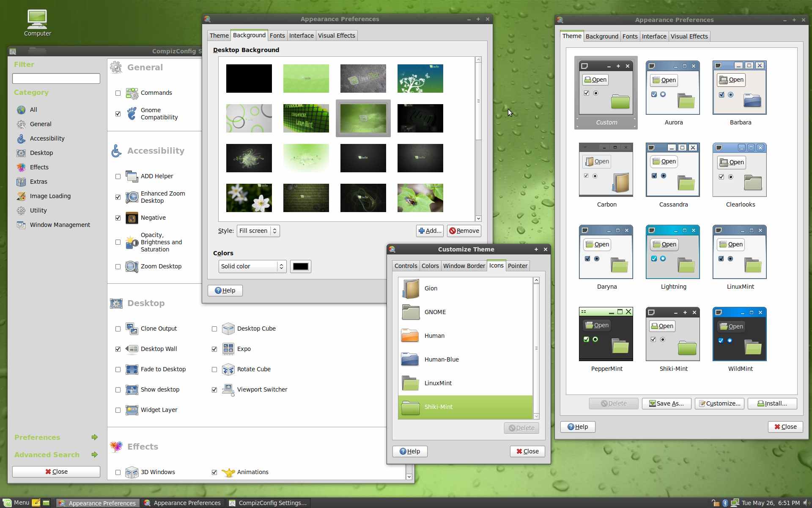Screen dimensions: 812x508
Task: Open the Expo plugin icon
Action: (228, 349)
